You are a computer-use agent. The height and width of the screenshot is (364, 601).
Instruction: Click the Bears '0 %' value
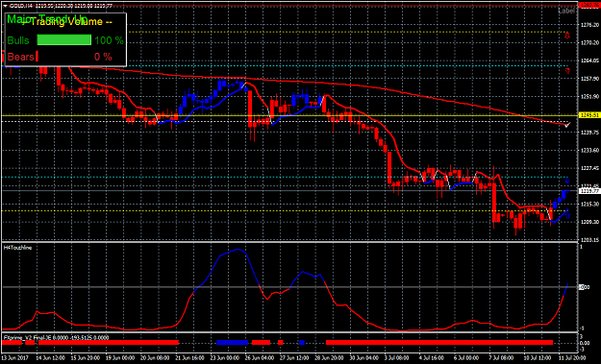(x=103, y=57)
